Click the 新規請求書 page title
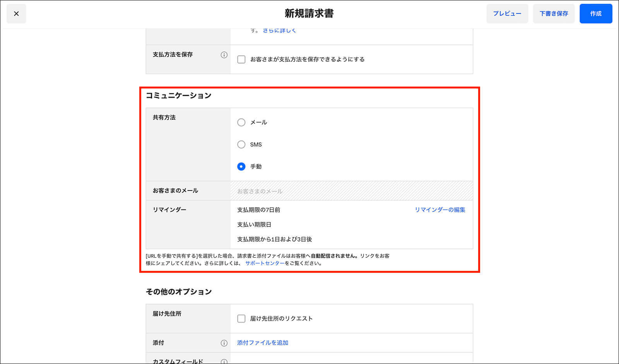This screenshot has height=364, width=619. pos(309,14)
